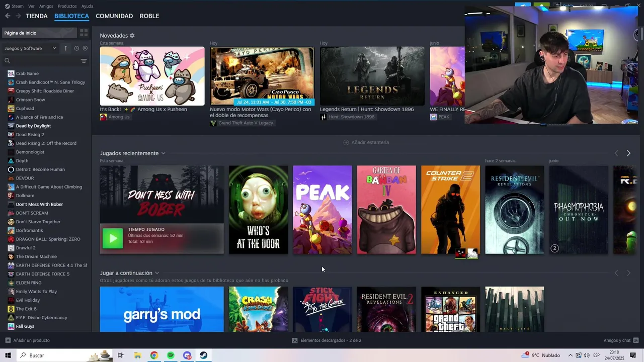Expand the Jugar a continuación shelf dropdown

click(157, 273)
